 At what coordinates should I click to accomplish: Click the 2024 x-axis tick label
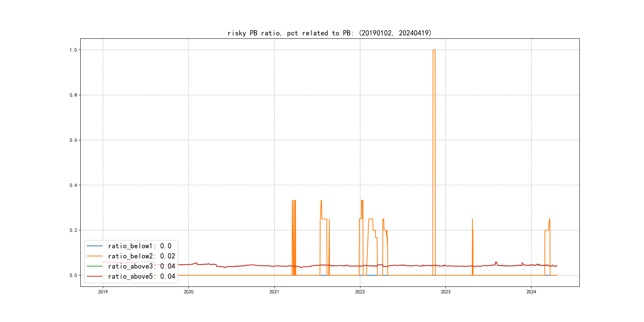531,292
